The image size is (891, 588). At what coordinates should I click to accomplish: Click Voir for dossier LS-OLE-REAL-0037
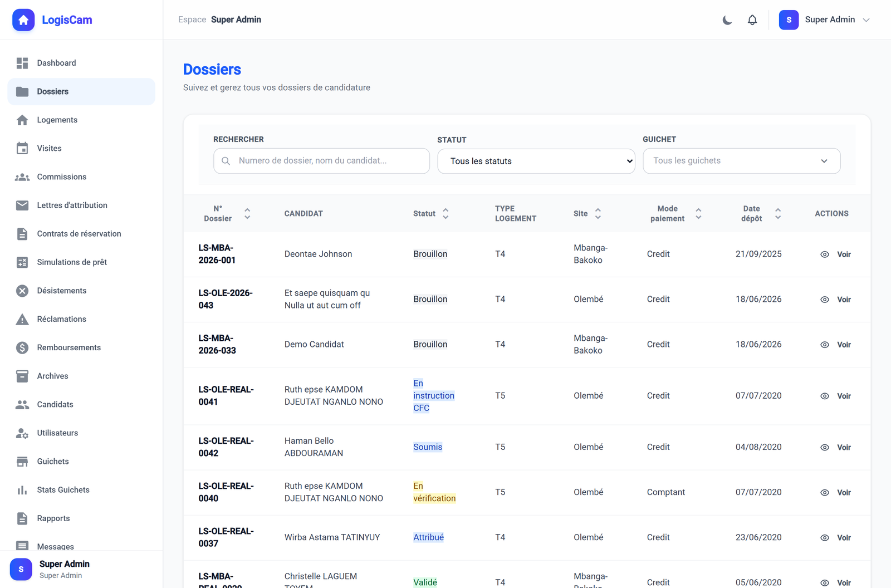(844, 538)
